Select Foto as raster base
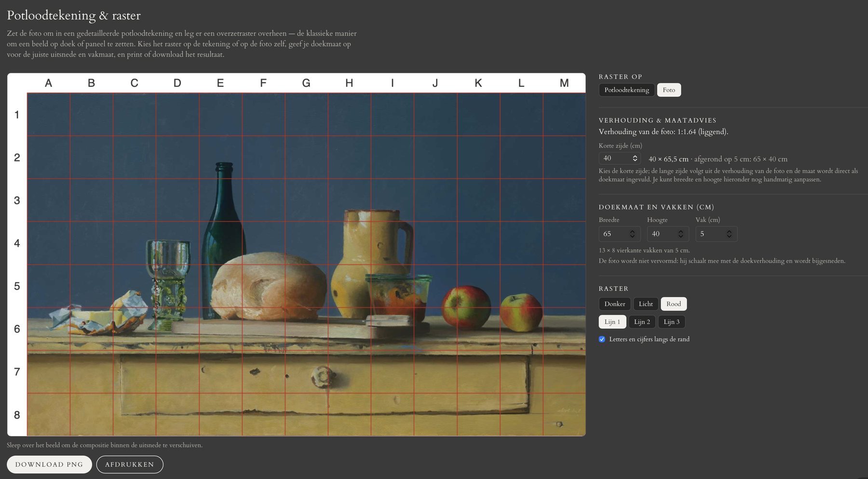Viewport: 868px width, 479px height. pyautogui.click(x=669, y=90)
